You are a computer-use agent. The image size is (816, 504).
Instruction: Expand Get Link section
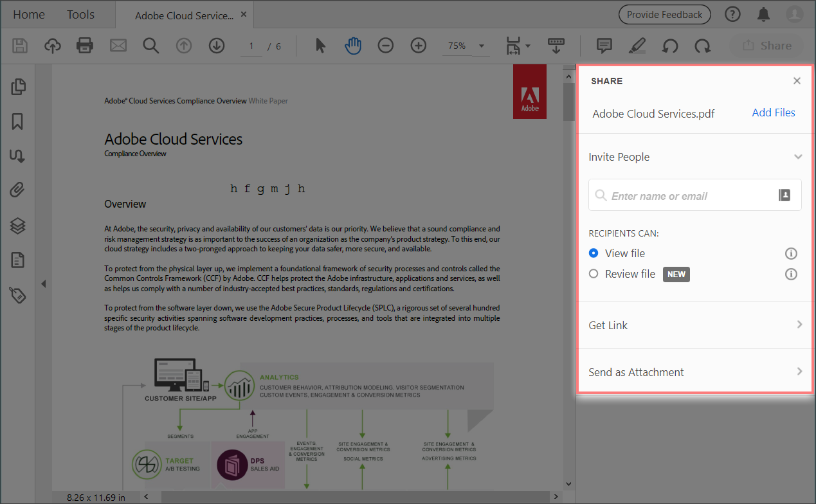pos(799,325)
